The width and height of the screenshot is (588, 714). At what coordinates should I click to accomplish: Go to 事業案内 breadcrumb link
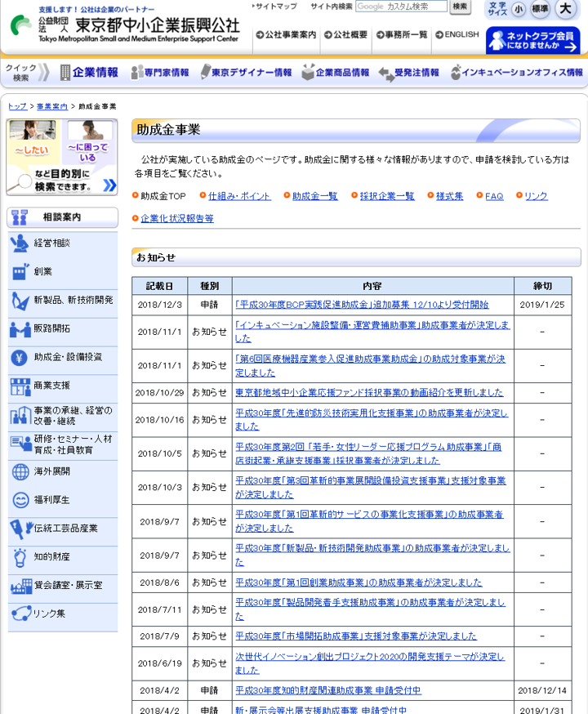coord(52,106)
